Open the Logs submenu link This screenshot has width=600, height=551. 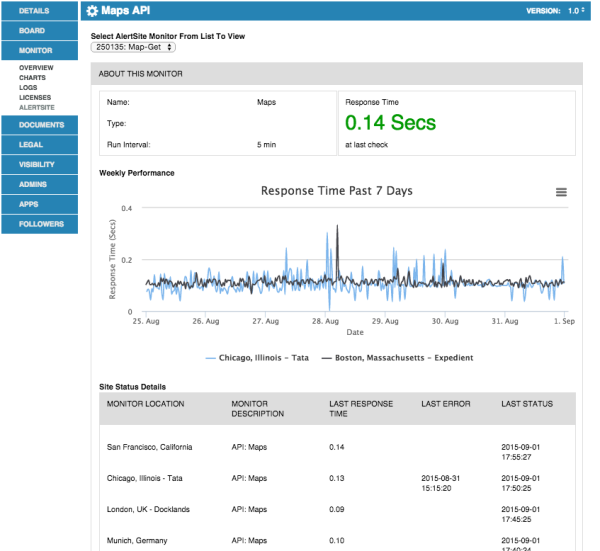coord(28,88)
